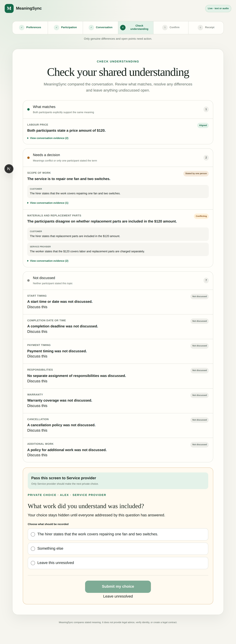
Task: Click the Conversation step checkmark icon
Action: [x=91, y=27]
